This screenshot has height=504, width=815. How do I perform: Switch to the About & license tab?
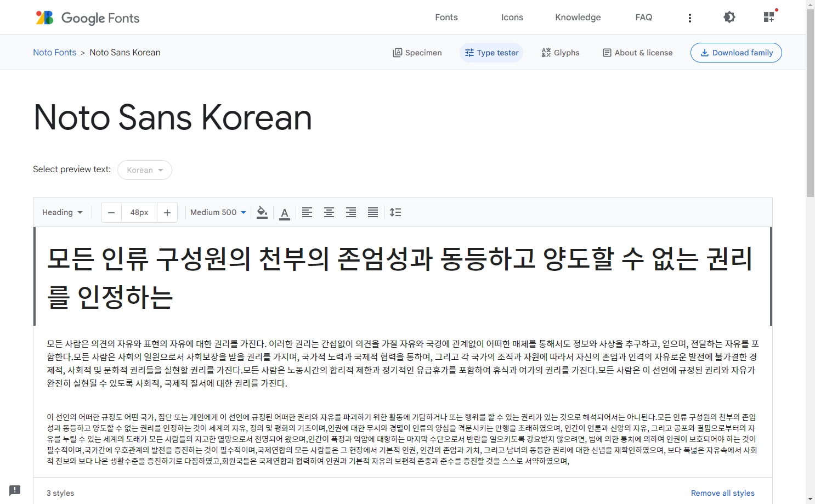click(x=638, y=53)
